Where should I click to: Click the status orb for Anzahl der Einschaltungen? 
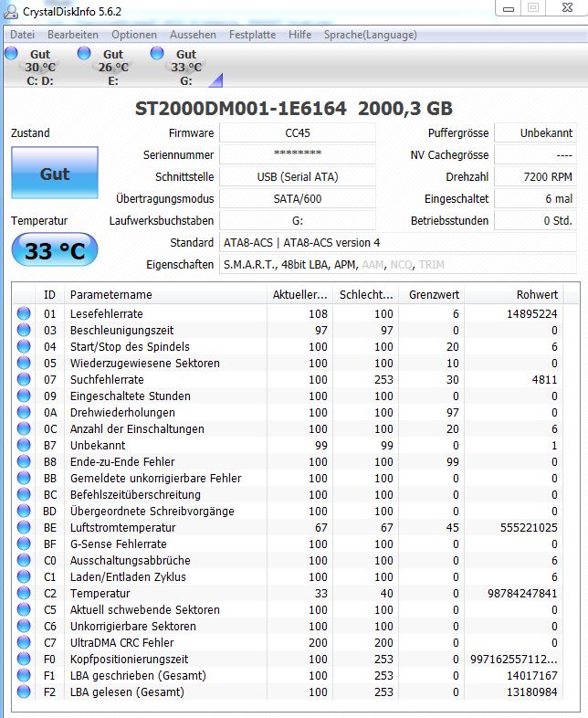point(24,428)
